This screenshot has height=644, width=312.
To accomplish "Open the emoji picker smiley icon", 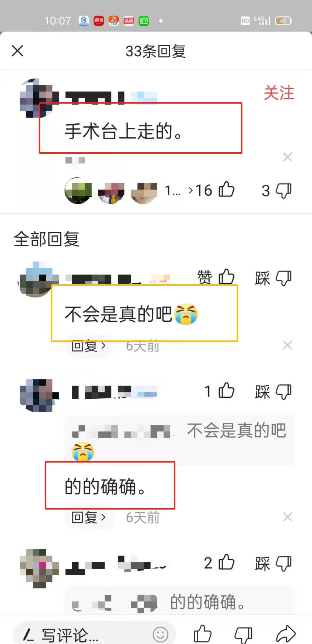I will (x=160, y=634).
